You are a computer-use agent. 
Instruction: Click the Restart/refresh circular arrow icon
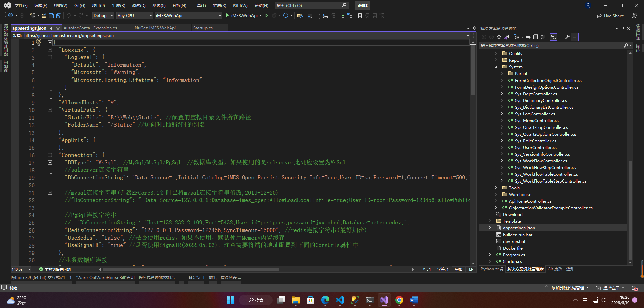pyautogui.click(x=286, y=15)
